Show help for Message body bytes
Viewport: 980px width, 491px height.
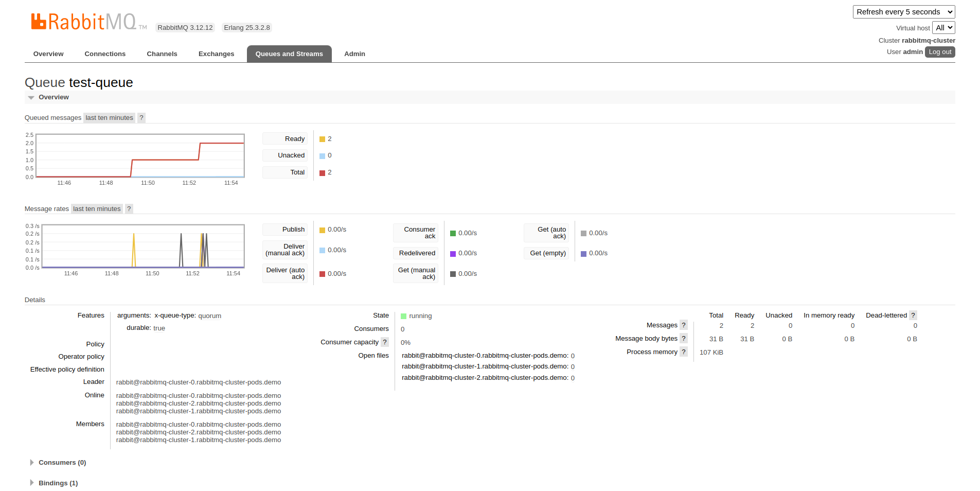[684, 339]
